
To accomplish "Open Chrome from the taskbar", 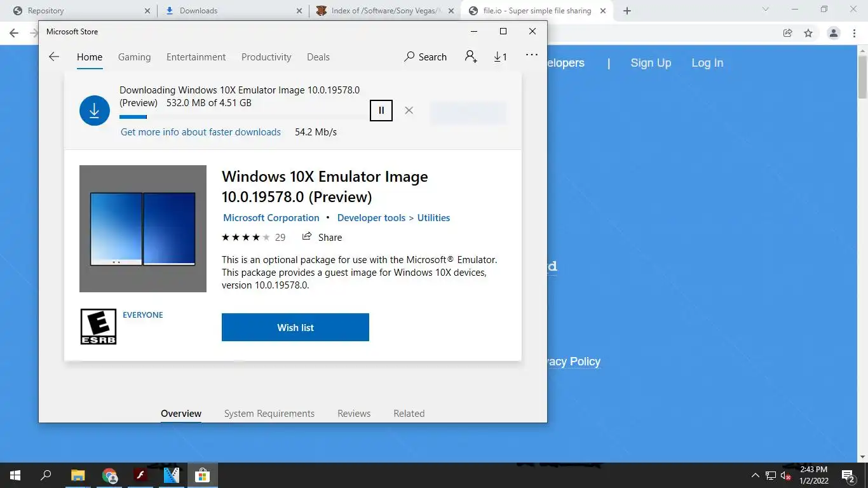I will pos(109,475).
